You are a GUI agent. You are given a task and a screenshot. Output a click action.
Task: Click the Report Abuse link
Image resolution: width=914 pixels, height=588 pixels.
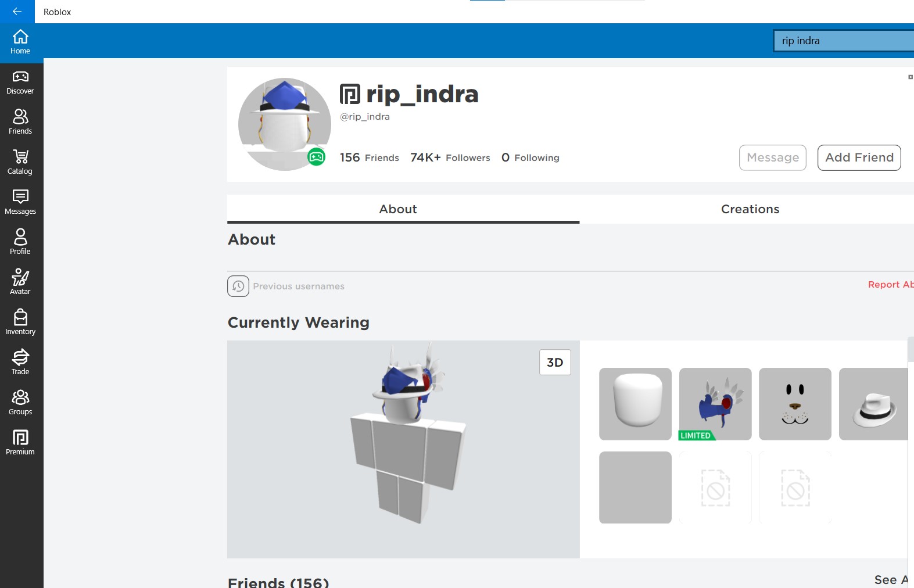[x=891, y=285]
